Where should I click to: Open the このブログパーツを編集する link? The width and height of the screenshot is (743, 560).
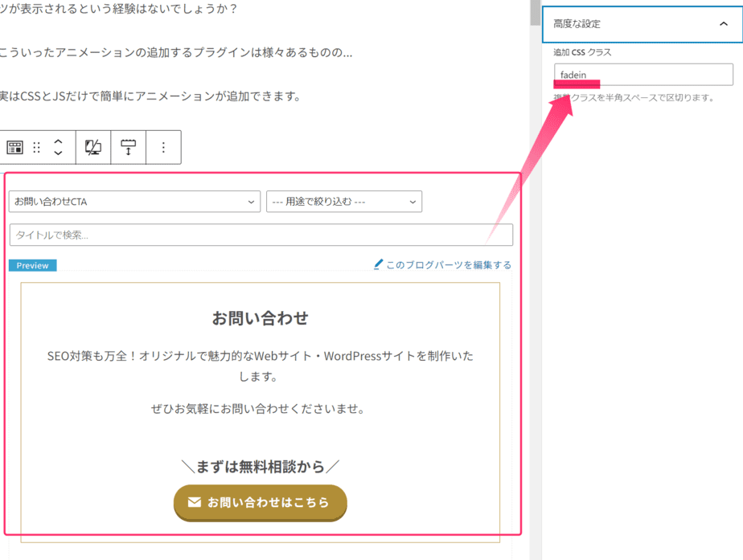click(x=447, y=264)
